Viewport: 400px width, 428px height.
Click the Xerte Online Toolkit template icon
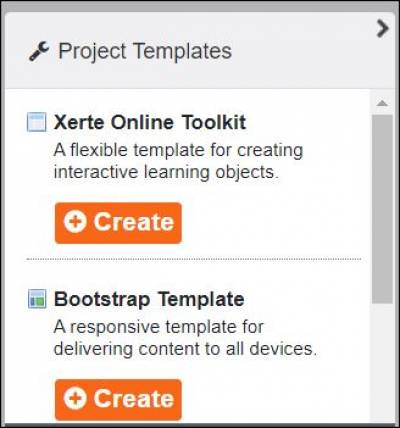pos(36,122)
